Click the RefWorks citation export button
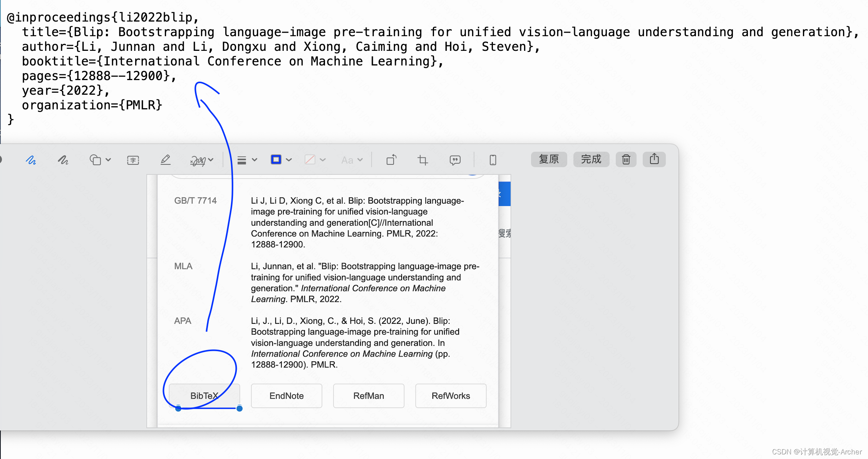 (x=451, y=396)
